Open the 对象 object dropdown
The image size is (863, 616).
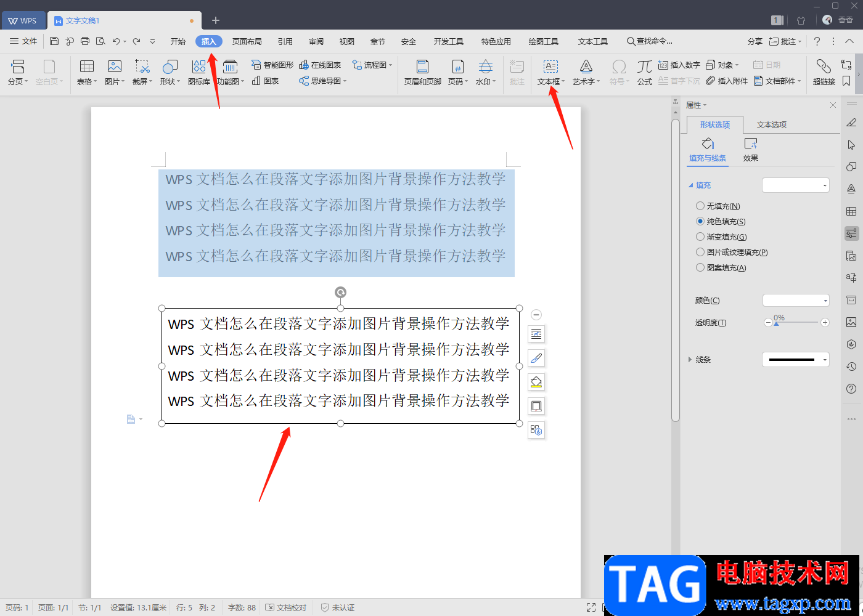[x=722, y=65]
